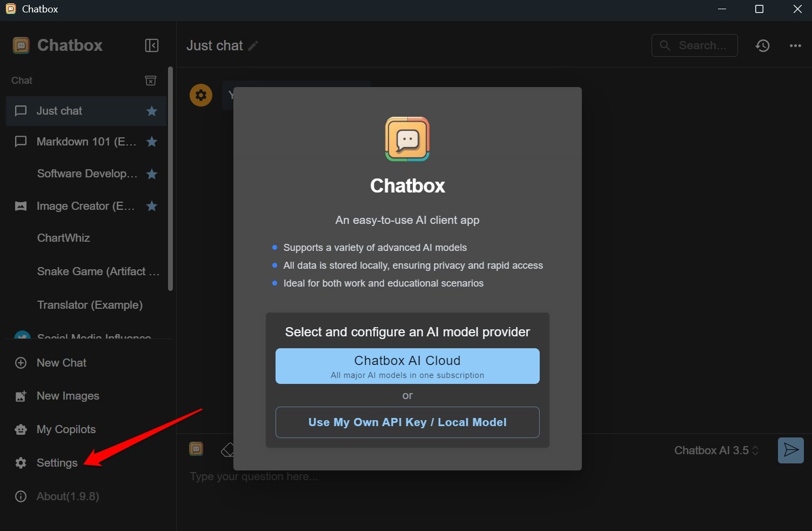The height and width of the screenshot is (531, 812).
Task: Click the Chatbox logo in the sidebar header
Action: click(21, 45)
